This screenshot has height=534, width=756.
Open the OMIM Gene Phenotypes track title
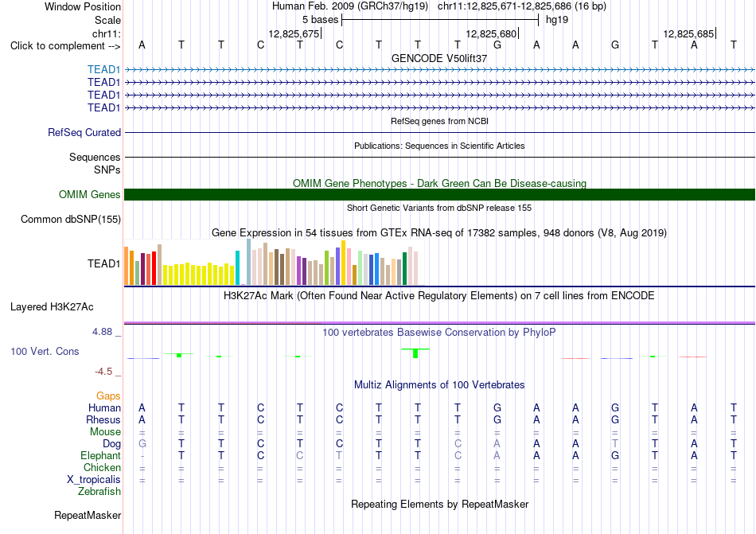coord(439,184)
